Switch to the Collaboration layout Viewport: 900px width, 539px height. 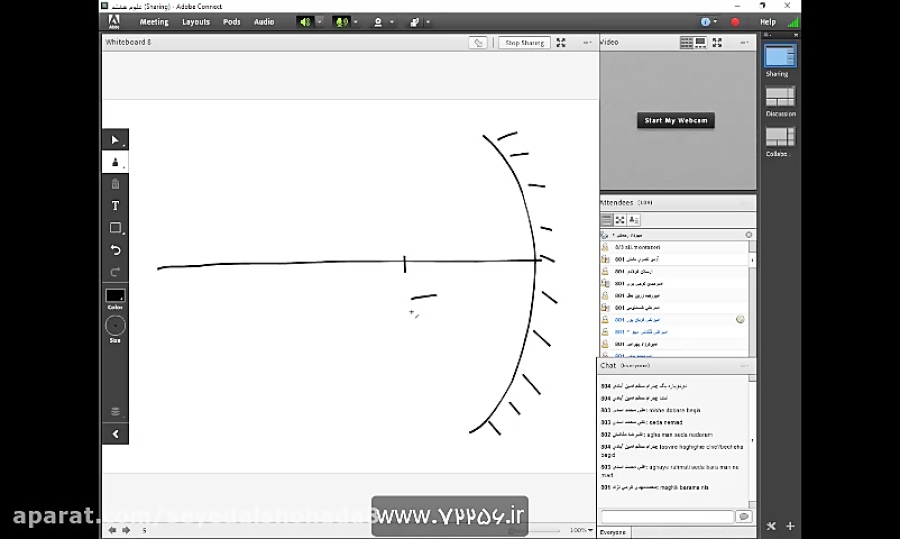point(780,137)
